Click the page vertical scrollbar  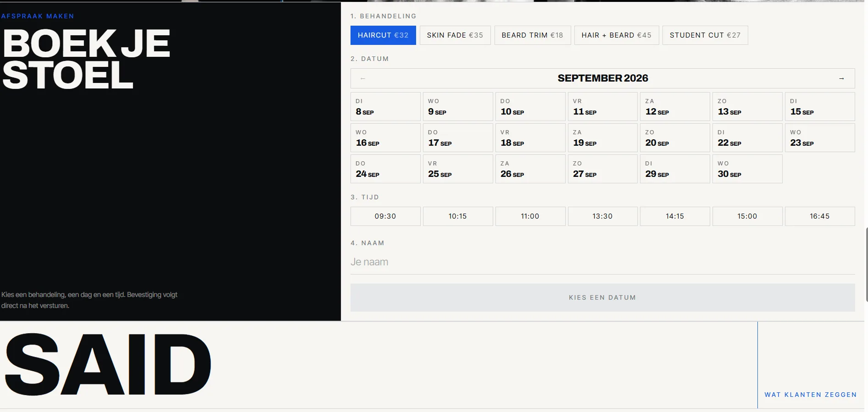tap(866, 264)
